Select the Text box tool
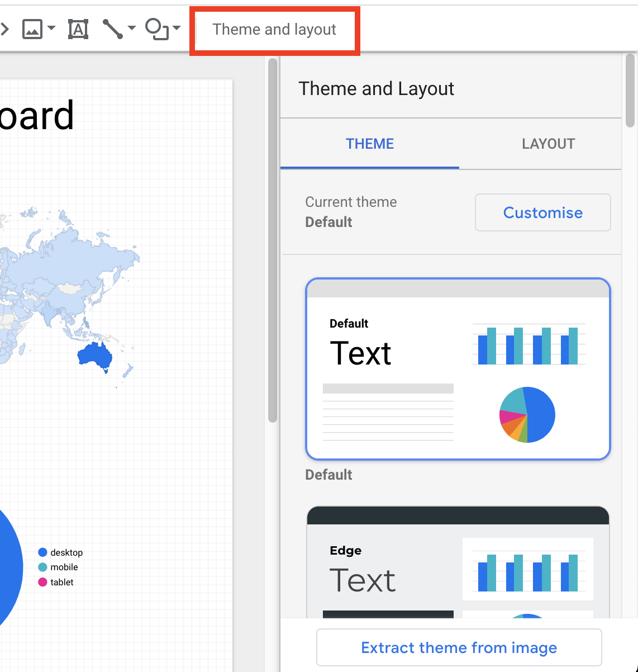Viewport: 638px width, 672px height. coord(78,29)
